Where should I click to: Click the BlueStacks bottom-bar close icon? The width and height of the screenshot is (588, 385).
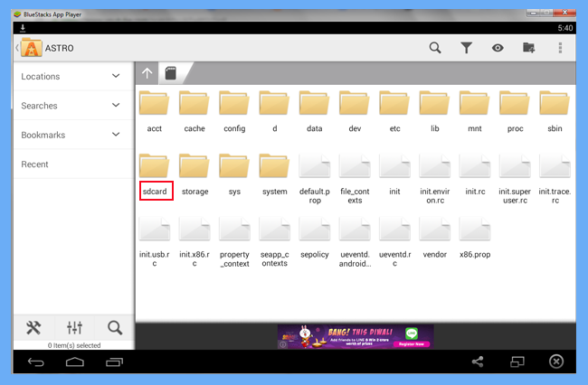tap(556, 362)
